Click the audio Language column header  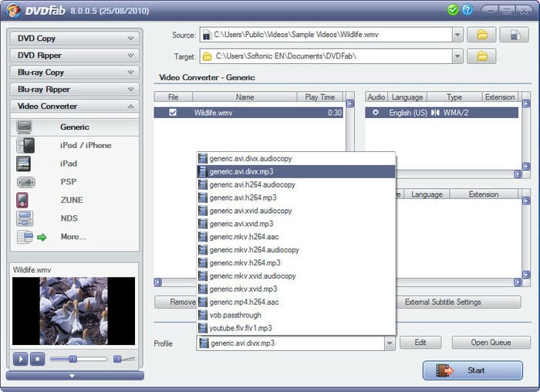point(407,97)
